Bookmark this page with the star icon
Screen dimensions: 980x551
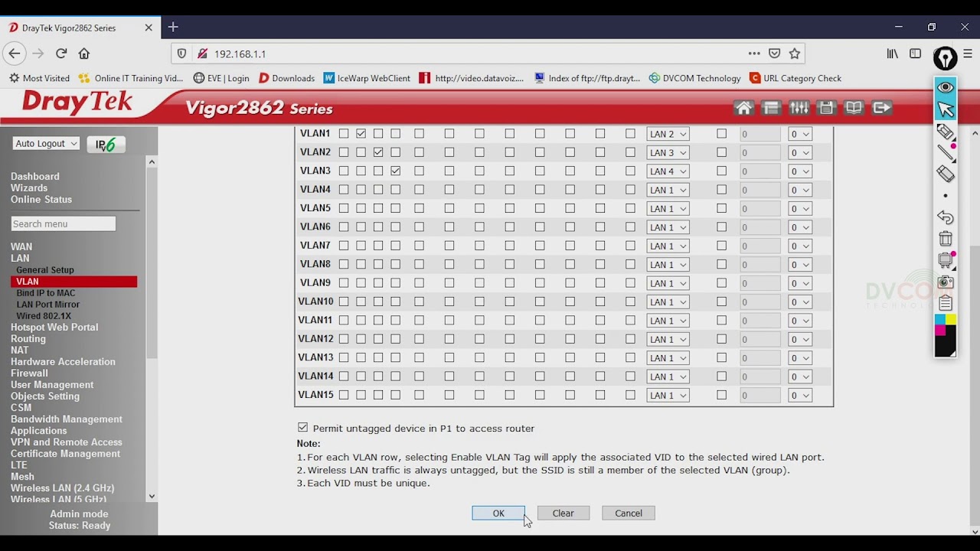click(x=795, y=54)
